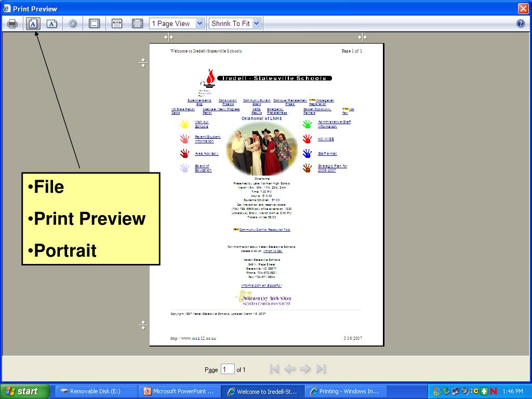Click the taskbar clock showing 1:46 PM
The width and height of the screenshot is (532, 399).
pos(513,391)
